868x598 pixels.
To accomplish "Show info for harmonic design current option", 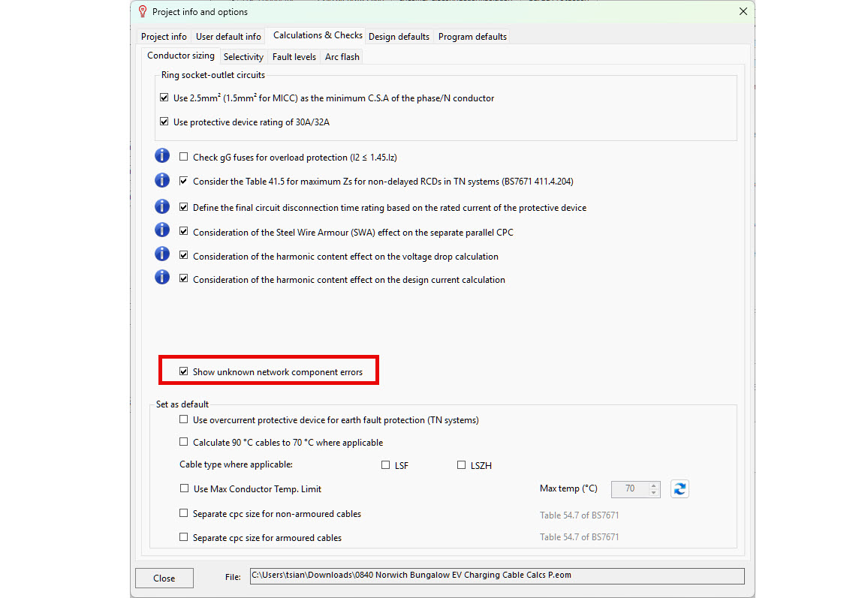I will (162, 277).
